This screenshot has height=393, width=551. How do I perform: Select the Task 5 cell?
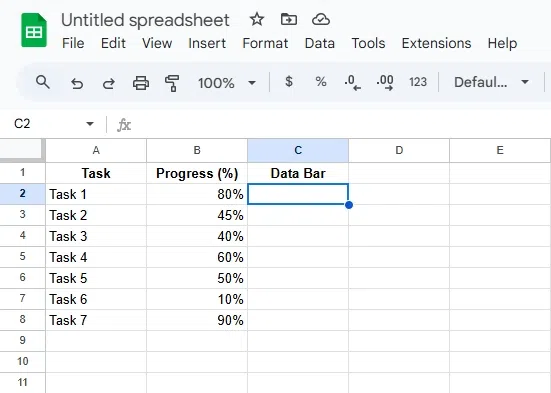pos(96,278)
